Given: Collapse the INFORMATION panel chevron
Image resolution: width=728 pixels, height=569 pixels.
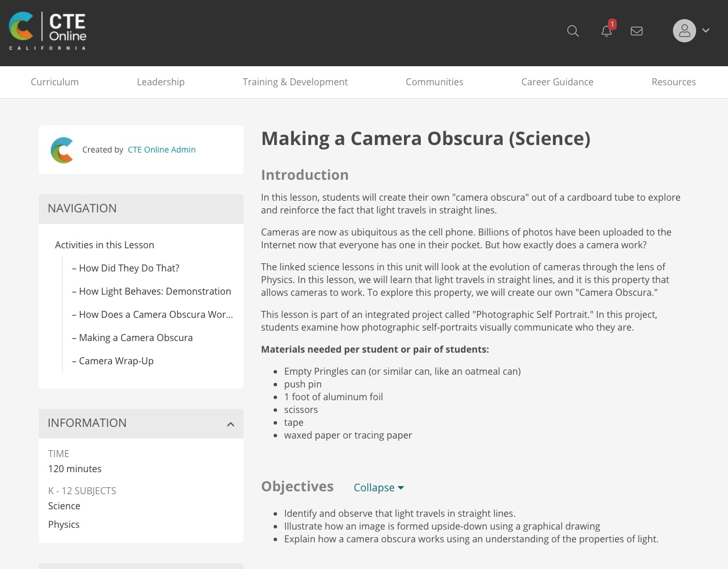Looking at the screenshot, I should tap(231, 423).
